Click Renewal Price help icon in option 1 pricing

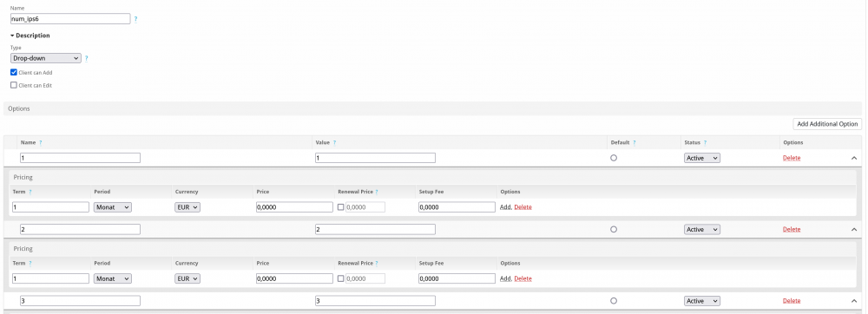coord(377,192)
